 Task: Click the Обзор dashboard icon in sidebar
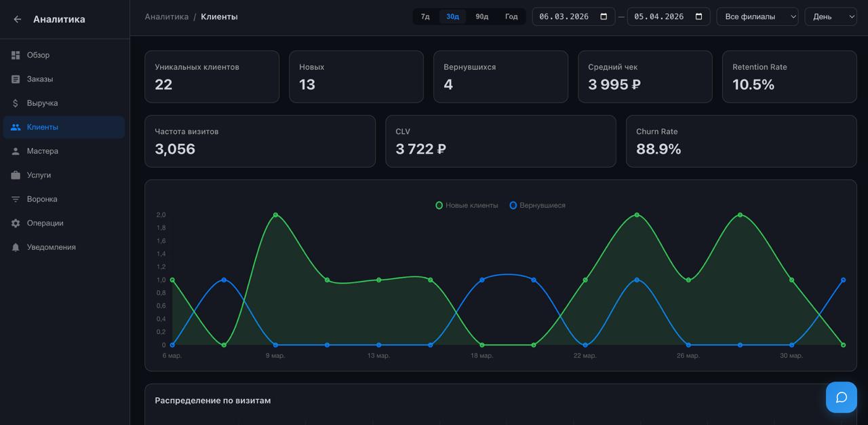click(x=16, y=55)
